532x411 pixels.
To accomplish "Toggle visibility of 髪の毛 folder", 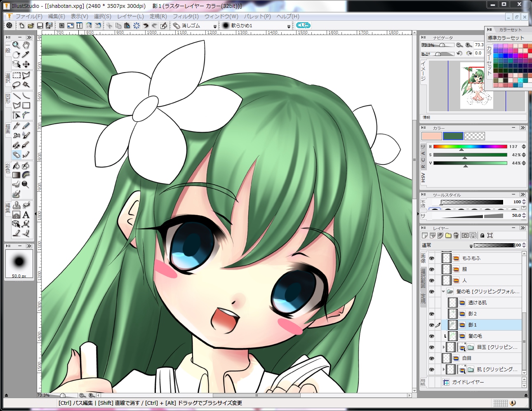I will click(x=431, y=291).
